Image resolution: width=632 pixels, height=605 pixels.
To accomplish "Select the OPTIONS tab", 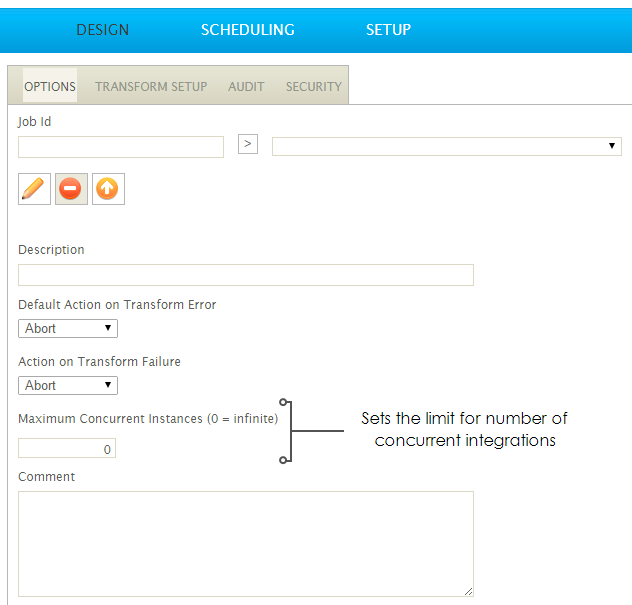I will pyautogui.click(x=50, y=86).
